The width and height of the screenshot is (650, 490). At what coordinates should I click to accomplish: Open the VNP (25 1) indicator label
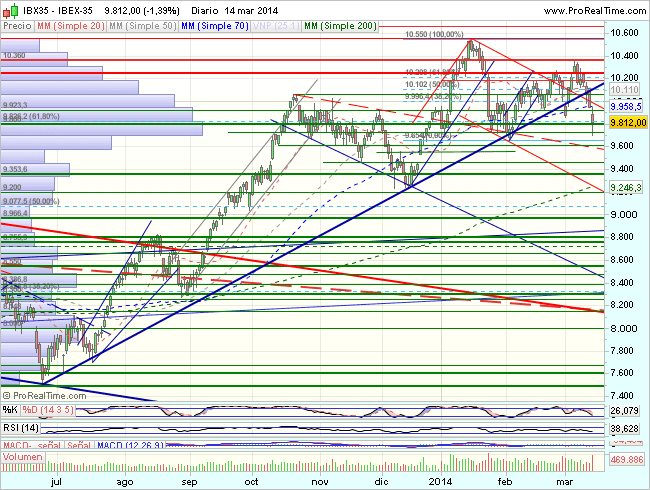coord(276,26)
